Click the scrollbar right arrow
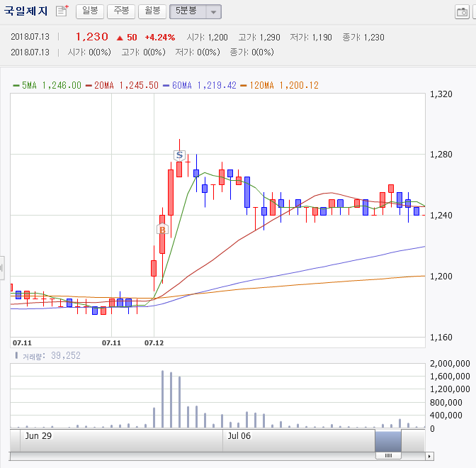Image resolution: width=476 pixels, height=468 pixels. point(429,456)
